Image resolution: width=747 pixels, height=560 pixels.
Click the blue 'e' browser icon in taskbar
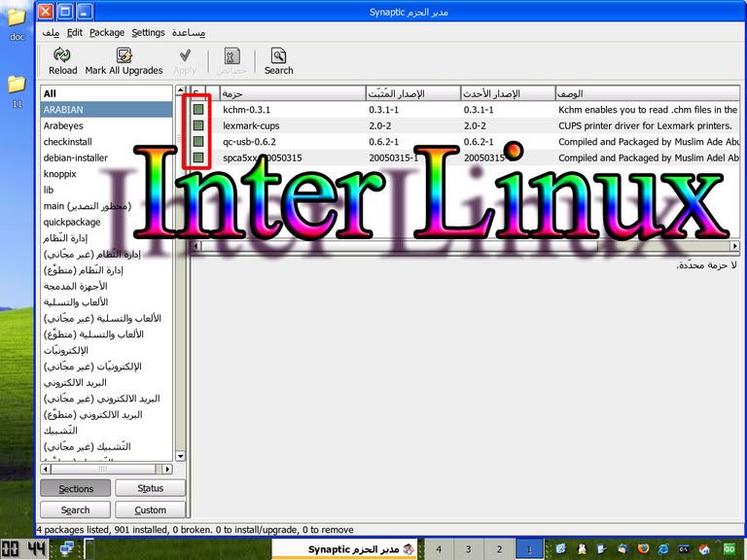pos(663,549)
